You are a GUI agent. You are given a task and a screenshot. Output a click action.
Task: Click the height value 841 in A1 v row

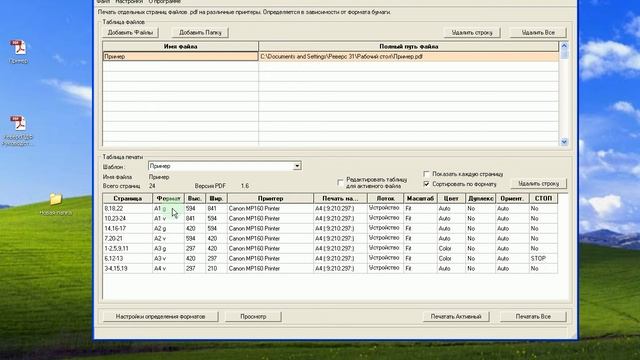195,218
